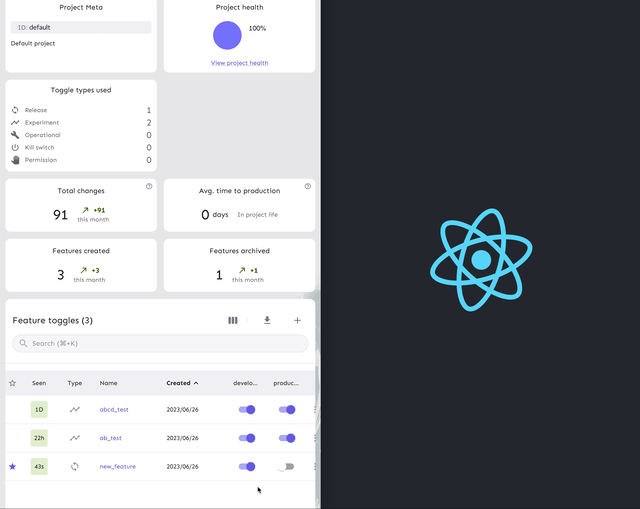Click the Feature toggles (3) heading
The image size is (640, 509).
coord(53,320)
